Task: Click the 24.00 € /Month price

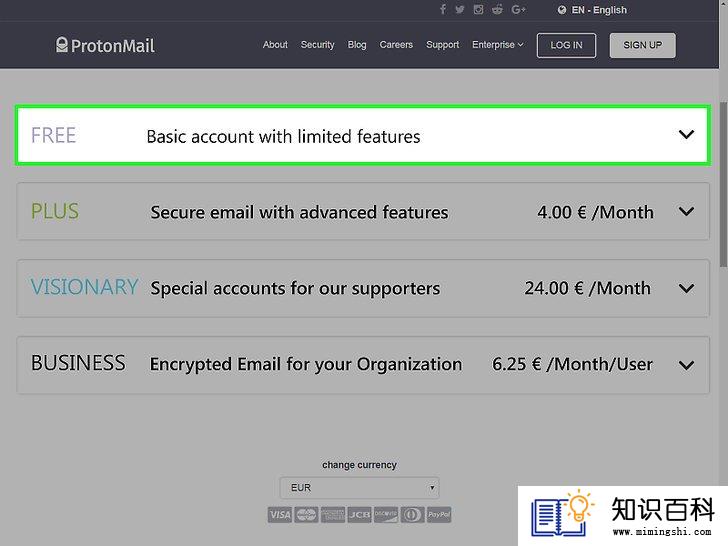Action: click(588, 288)
